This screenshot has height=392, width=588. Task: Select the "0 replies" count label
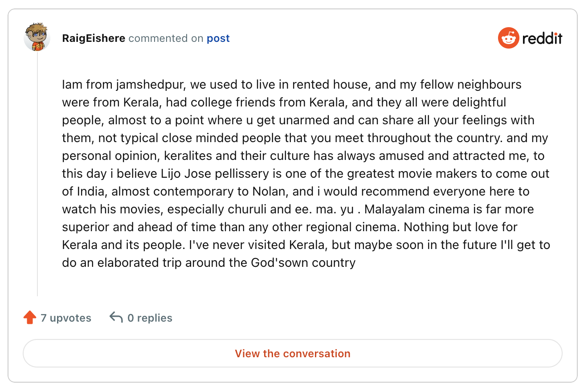150,318
